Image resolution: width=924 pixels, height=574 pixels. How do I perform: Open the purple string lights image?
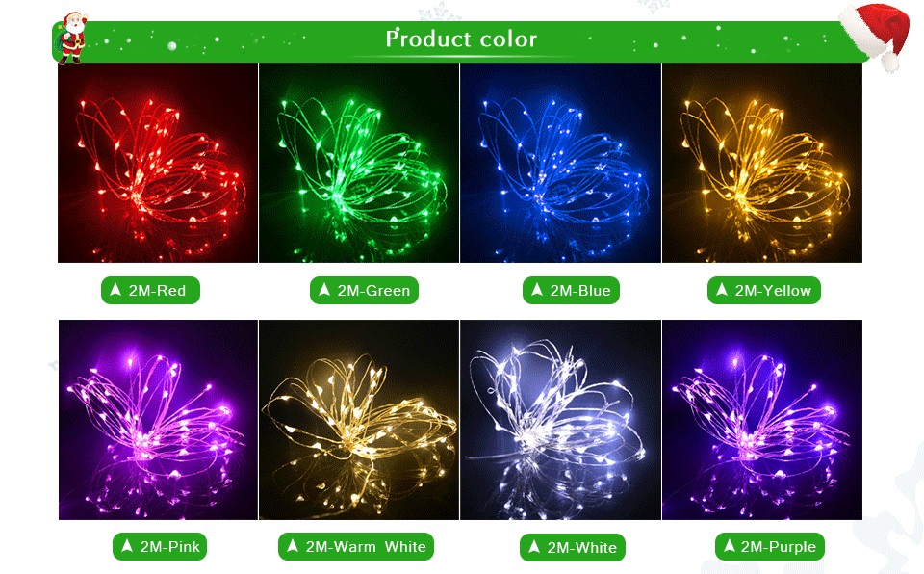pyautogui.click(x=762, y=420)
